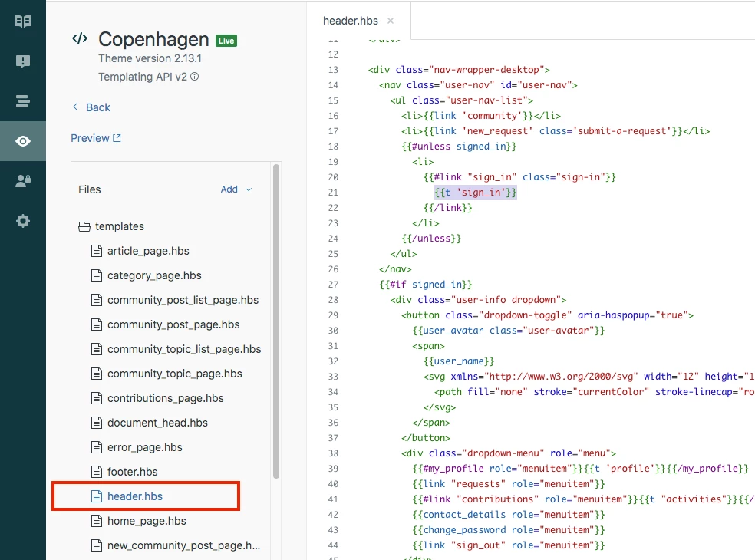This screenshot has height=560, width=755.
Task: Open the arrange content lines icon
Action: (x=22, y=101)
